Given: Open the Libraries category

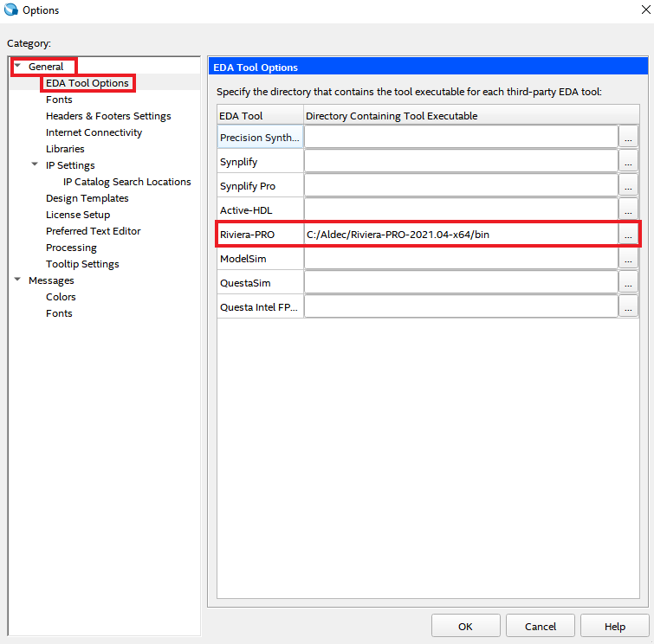Looking at the screenshot, I should click(x=65, y=149).
